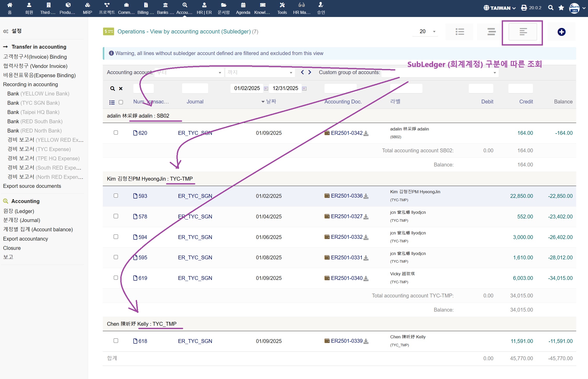This screenshot has height=379, width=588.
Task: Click the printer icon in top bar
Action: (524, 8)
